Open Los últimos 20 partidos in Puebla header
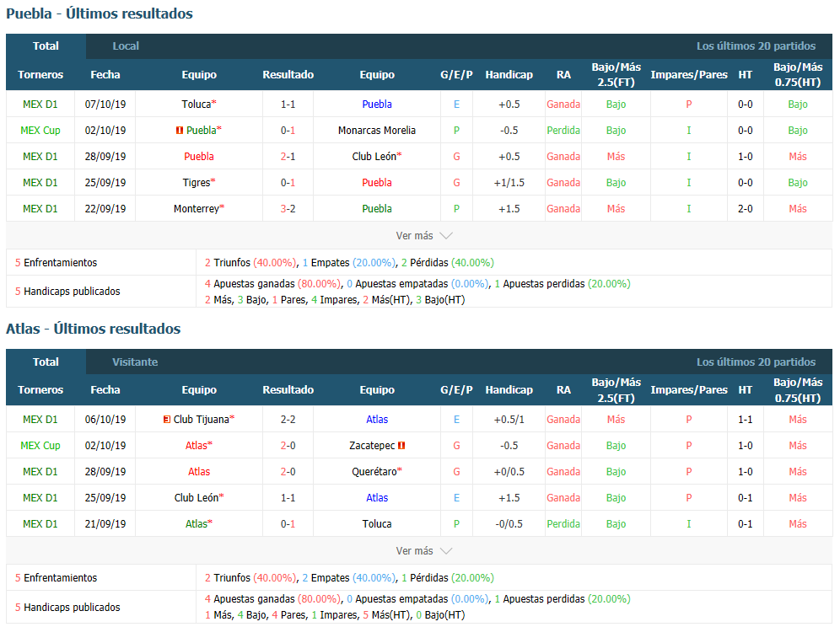 [x=756, y=46]
